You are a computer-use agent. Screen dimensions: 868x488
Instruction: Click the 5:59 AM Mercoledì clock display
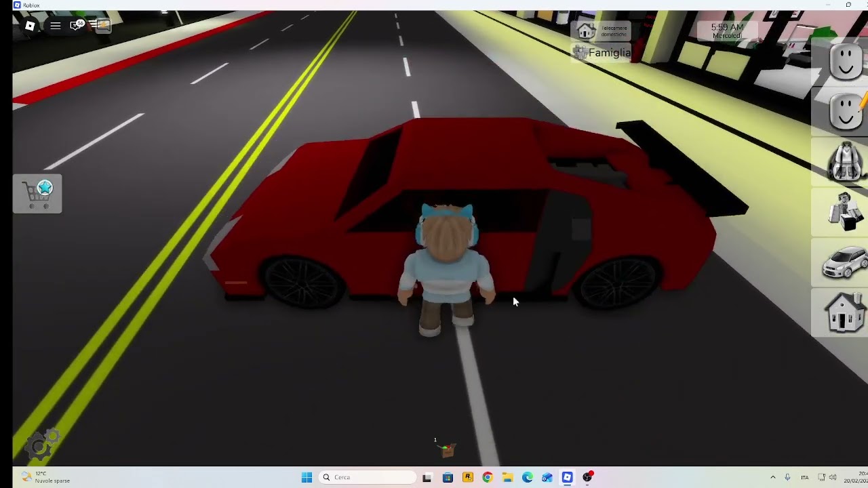point(727,31)
